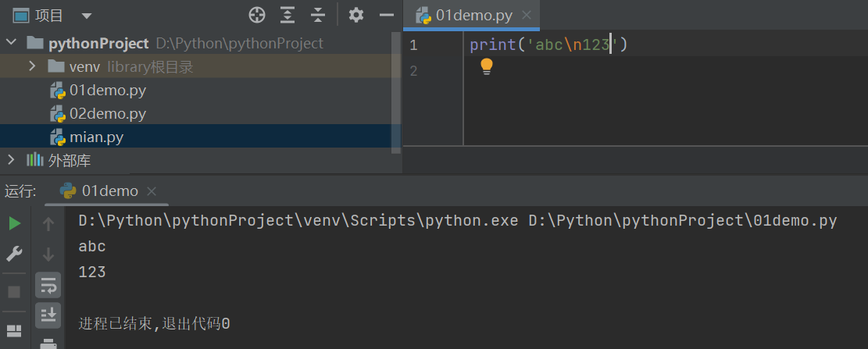Click the green Run rerun button
Image resolution: width=868 pixels, height=349 pixels.
click(x=14, y=224)
